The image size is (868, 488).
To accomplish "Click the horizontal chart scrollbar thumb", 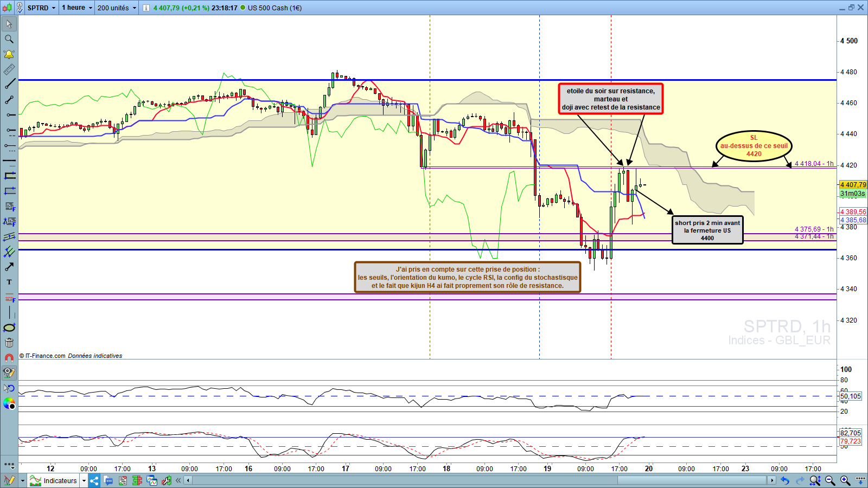I will [x=692, y=480].
